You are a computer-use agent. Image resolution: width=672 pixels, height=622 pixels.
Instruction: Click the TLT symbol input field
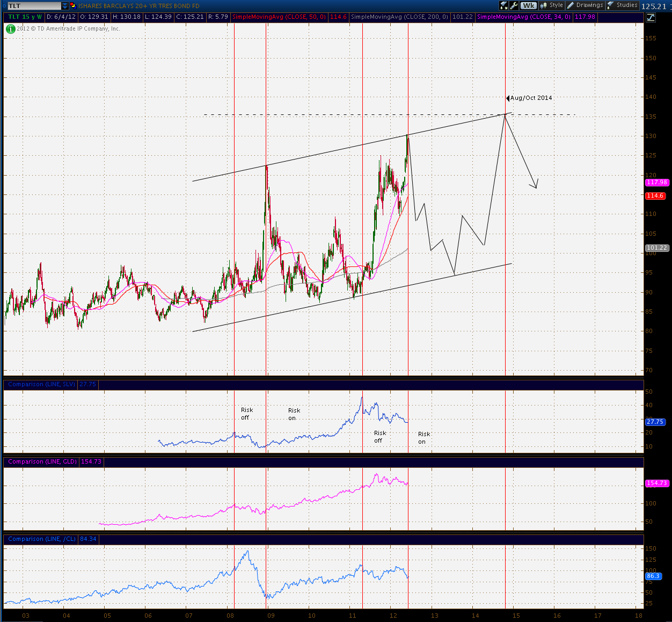(x=34, y=6)
